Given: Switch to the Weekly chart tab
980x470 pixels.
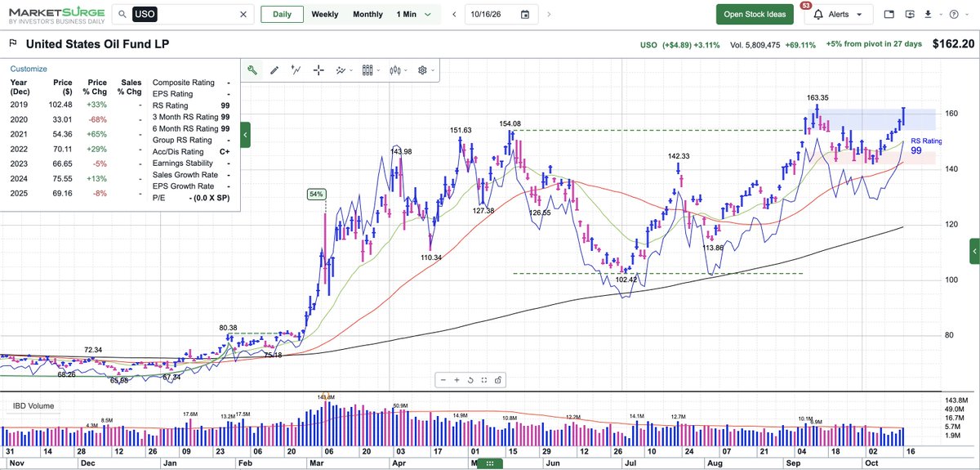Looking at the screenshot, I should (325, 15).
